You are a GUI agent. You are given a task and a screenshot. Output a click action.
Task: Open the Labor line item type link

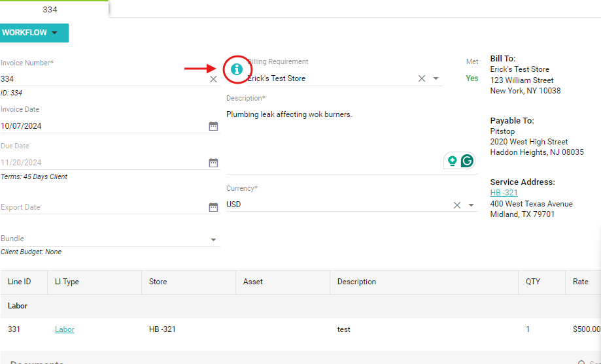[64, 329]
